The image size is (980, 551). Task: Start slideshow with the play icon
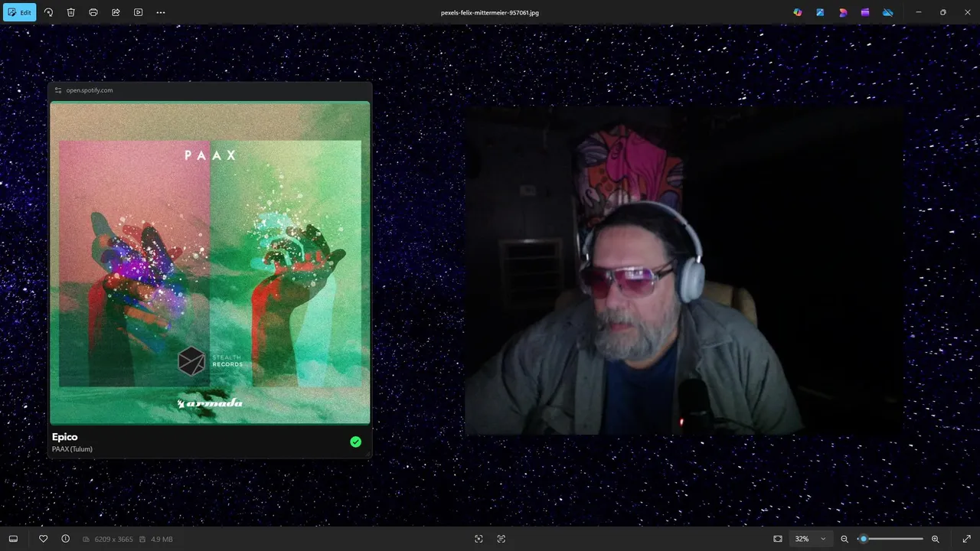pos(138,12)
